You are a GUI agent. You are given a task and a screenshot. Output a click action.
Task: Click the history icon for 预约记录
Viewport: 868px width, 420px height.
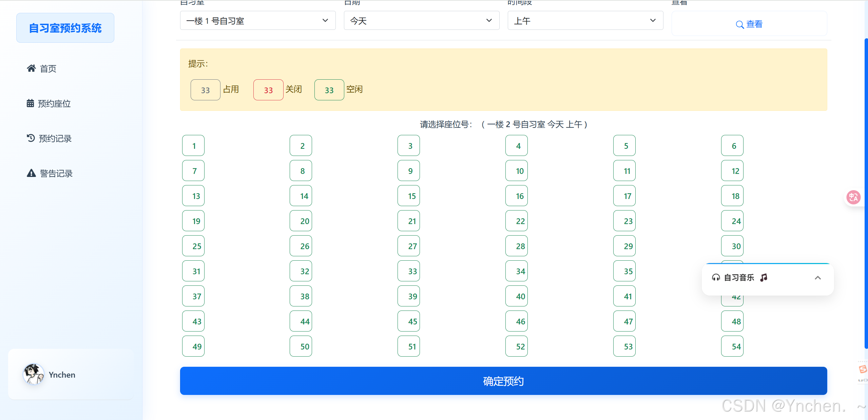[x=31, y=138]
